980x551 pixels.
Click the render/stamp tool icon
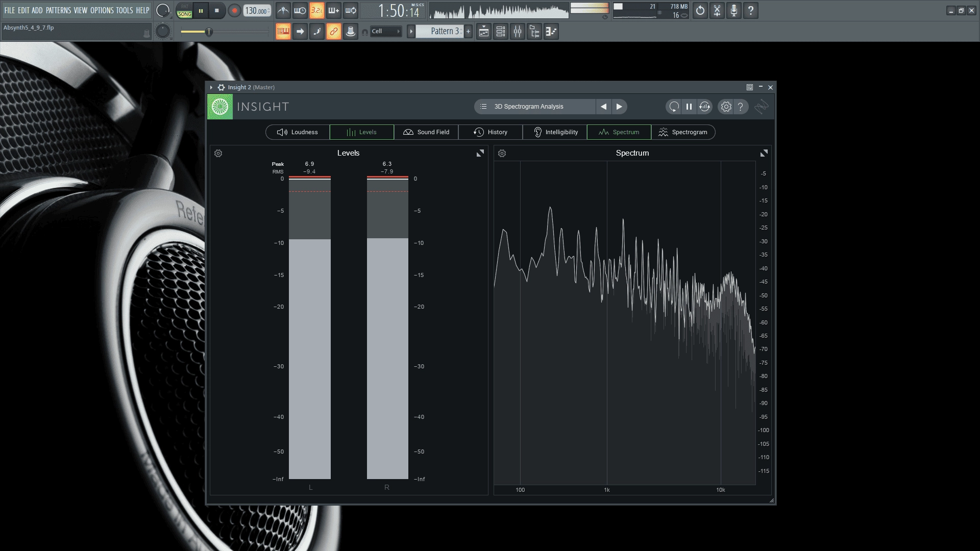click(x=351, y=32)
